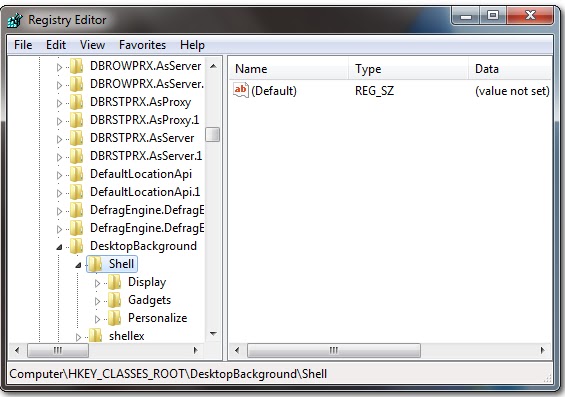Image resolution: width=565 pixels, height=397 pixels.
Task: Expand the shellex key
Action: [x=78, y=337]
